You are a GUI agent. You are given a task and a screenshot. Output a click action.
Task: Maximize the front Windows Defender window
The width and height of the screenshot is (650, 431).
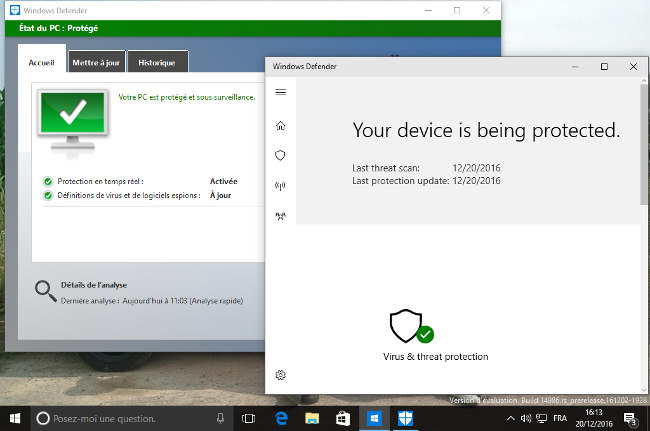pyautogui.click(x=604, y=67)
